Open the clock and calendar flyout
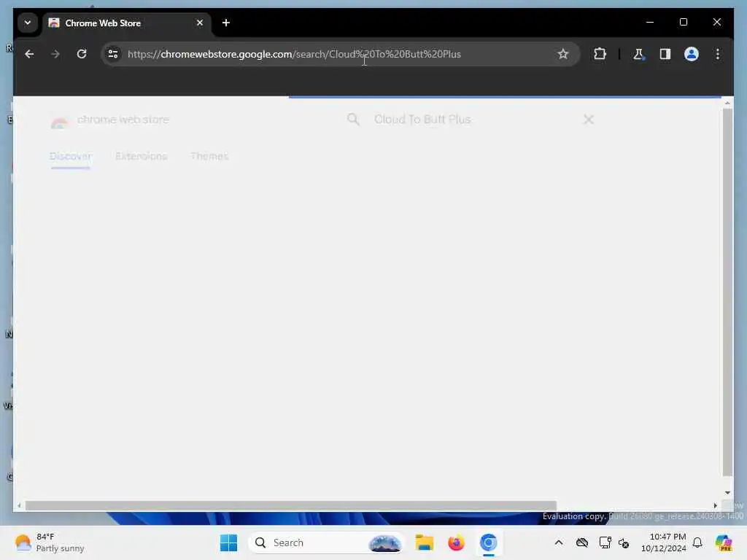Screen dimensions: 747x560 pyautogui.click(x=663, y=542)
